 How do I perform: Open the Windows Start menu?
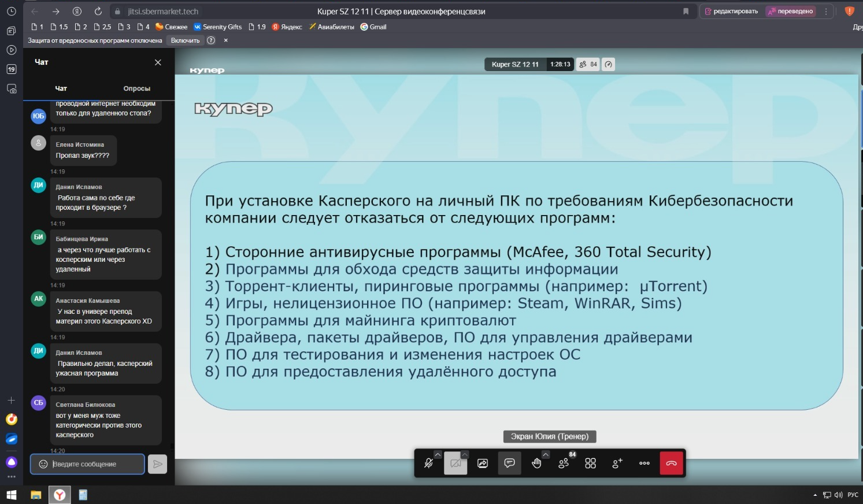11,495
